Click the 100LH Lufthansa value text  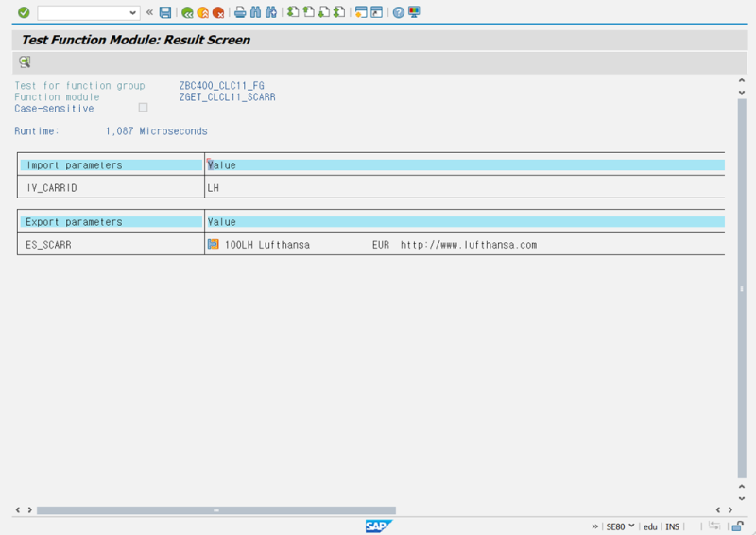[267, 245]
